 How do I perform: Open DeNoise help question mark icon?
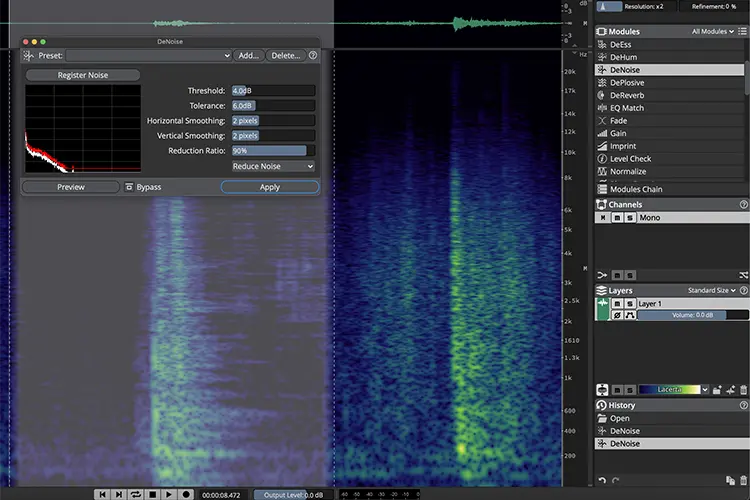(313, 56)
